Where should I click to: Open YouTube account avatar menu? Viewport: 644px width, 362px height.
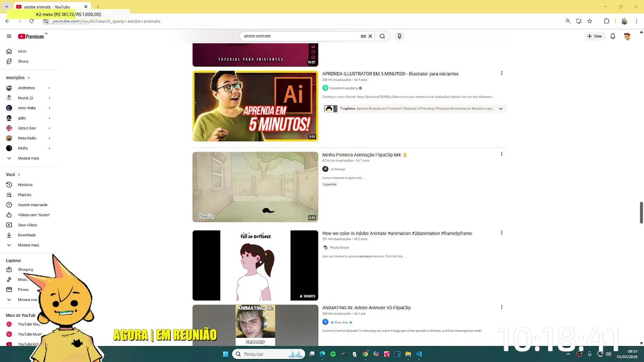tap(627, 36)
